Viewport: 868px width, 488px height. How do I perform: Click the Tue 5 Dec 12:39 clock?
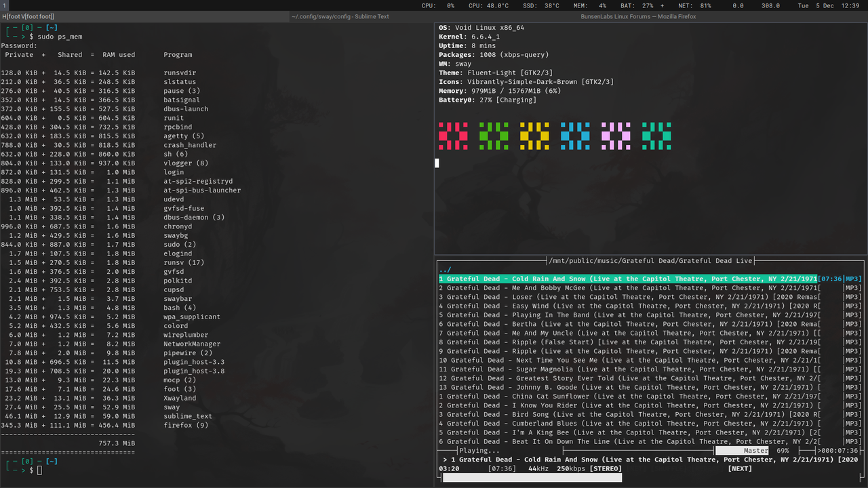[829, 5]
